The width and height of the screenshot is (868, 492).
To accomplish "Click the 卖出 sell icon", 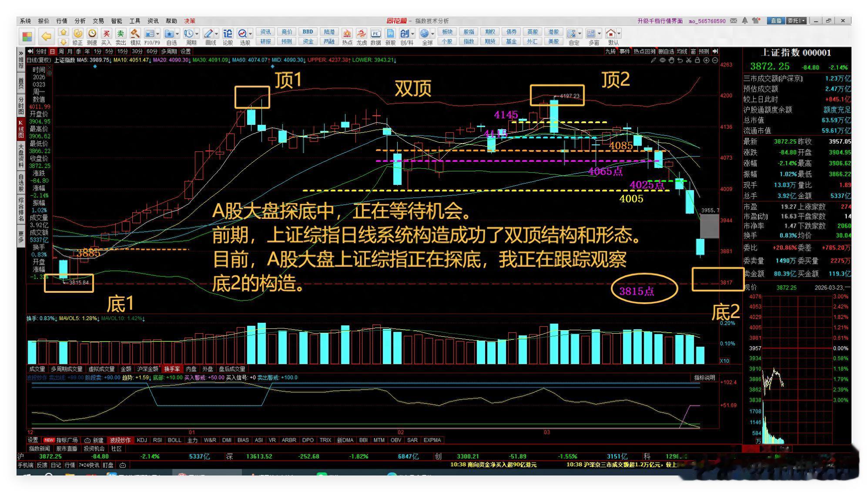I will click(121, 34).
